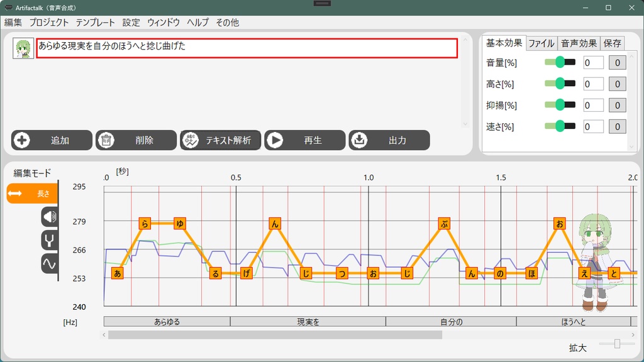Viewport: 644px width, 362px height.
Task: Click the timeline scrollbar right arrow
Action: pos(633,335)
